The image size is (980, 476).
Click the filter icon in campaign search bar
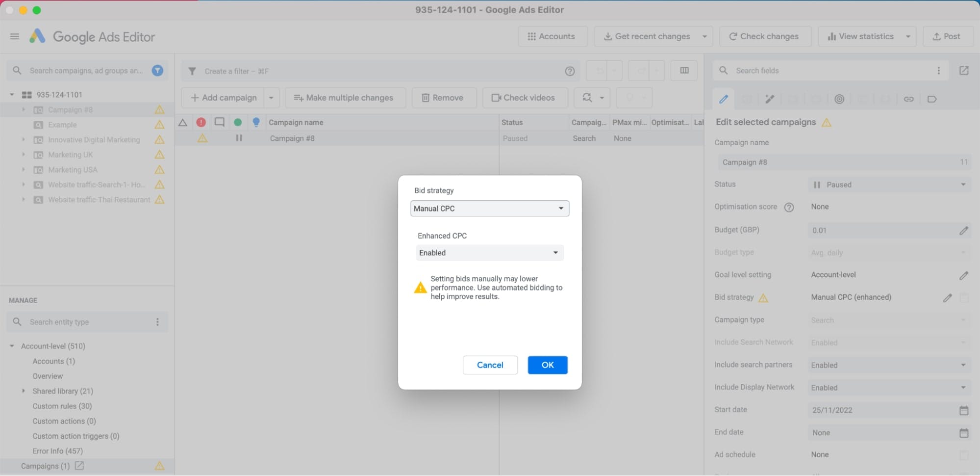pos(157,70)
